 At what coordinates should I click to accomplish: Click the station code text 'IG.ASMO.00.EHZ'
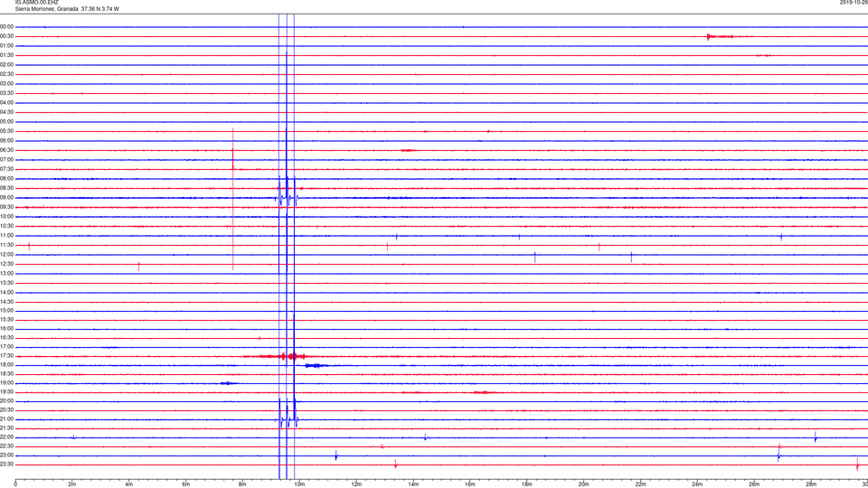(x=36, y=2)
